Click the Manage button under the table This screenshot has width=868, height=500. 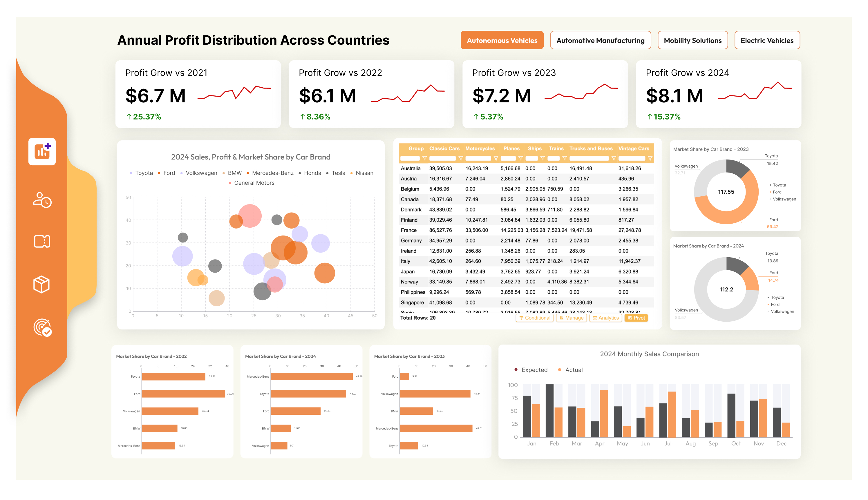pyautogui.click(x=572, y=318)
